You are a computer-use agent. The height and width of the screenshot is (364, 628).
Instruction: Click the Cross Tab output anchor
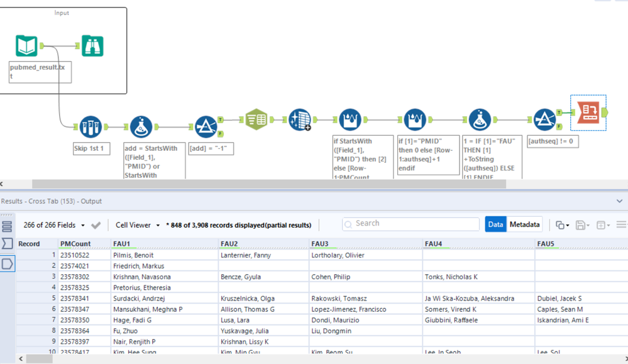604,113
